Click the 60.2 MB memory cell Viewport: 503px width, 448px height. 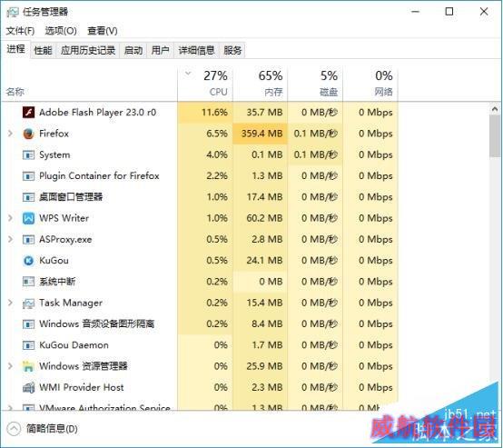click(261, 218)
